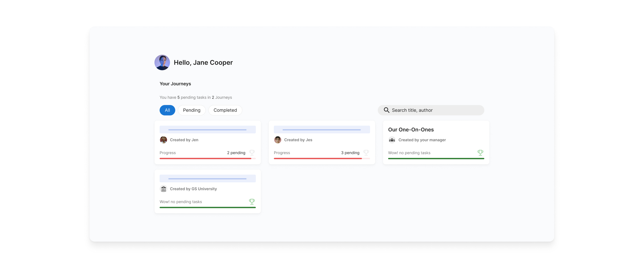The height and width of the screenshot is (268, 644).
Task: Click the search magnifier icon
Action: pos(386,110)
